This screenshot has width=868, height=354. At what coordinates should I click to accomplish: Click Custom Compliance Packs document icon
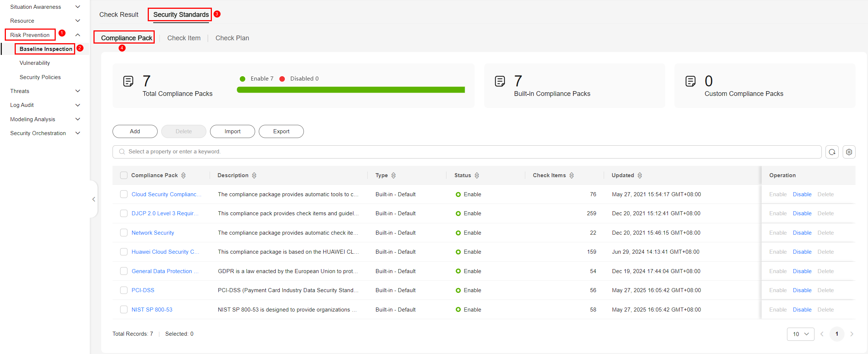691,81
